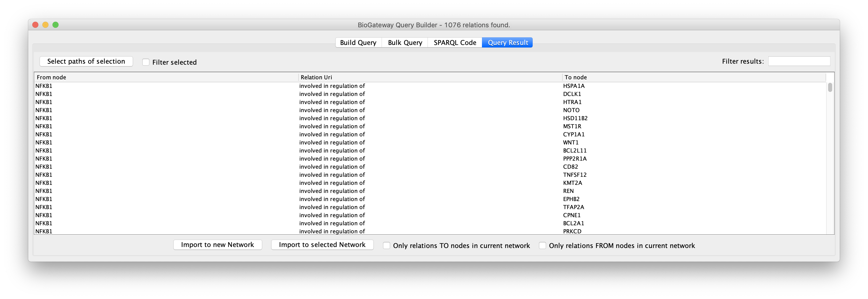Click Select paths of selection button
The image size is (868, 299).
point(86,61)
